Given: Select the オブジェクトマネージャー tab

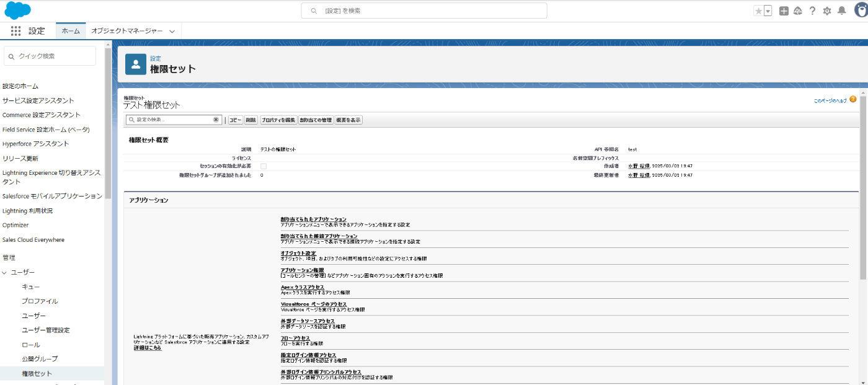Looking at the screenshot, I should [127, 30].
